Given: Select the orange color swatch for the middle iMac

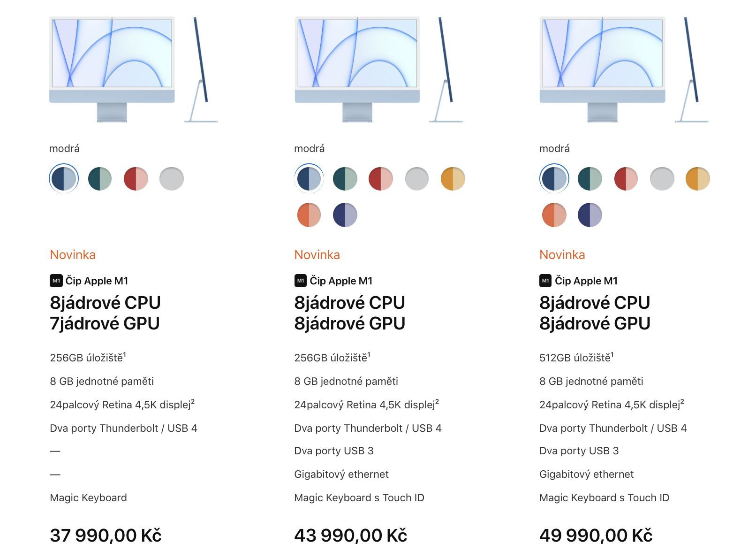Looking at the screenshot, I should coord(309,214).
